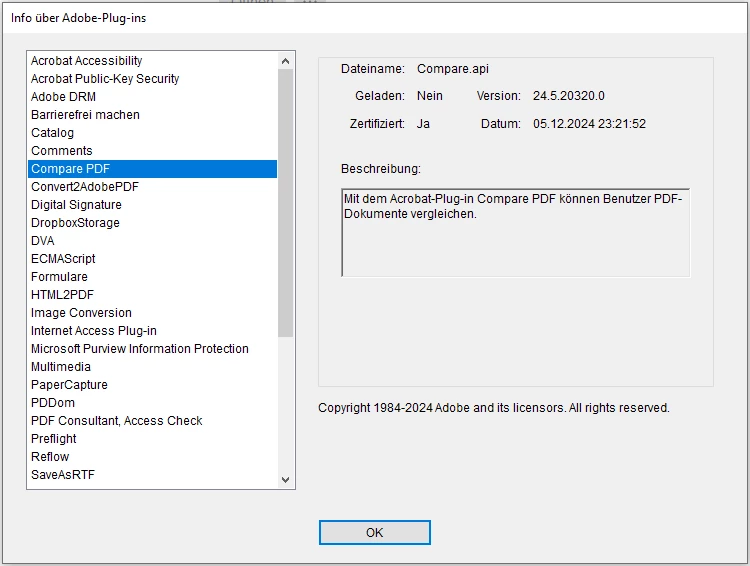
Task: Click the scrollbar track below the thumb
Action: point(286,404)
